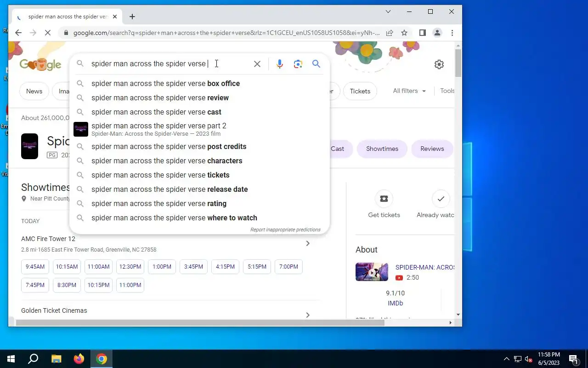Viewport: 588px width, 368px height.
Task: Select the cast suggestion
Action: [199, 112]
